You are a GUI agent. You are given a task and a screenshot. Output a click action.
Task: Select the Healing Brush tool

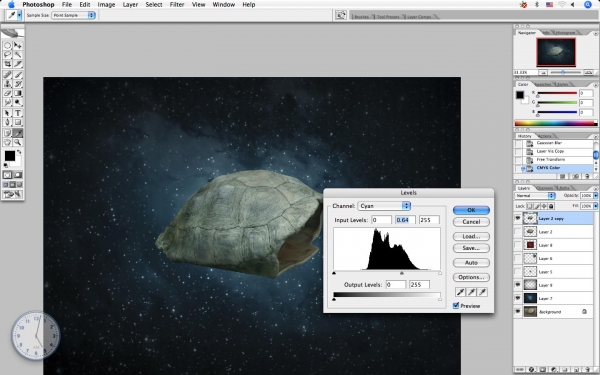pyautogui.click(x=7, y=75)
